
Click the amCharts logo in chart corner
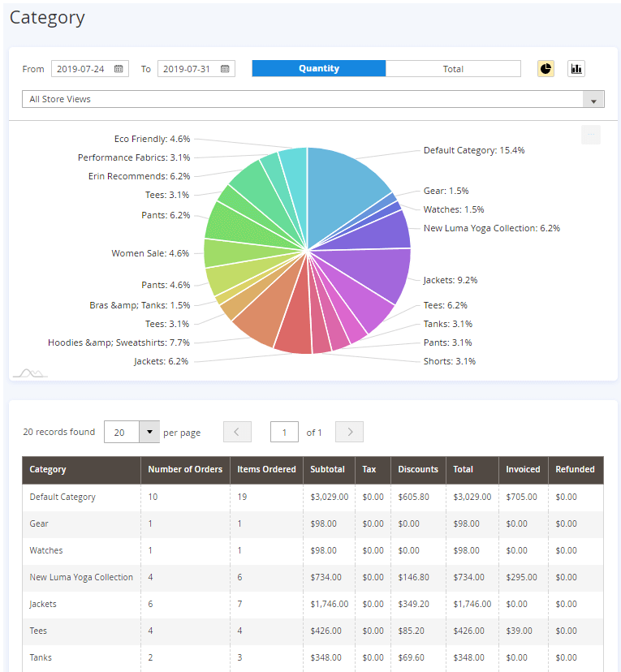pyautogui.click(x=29, y=373)
